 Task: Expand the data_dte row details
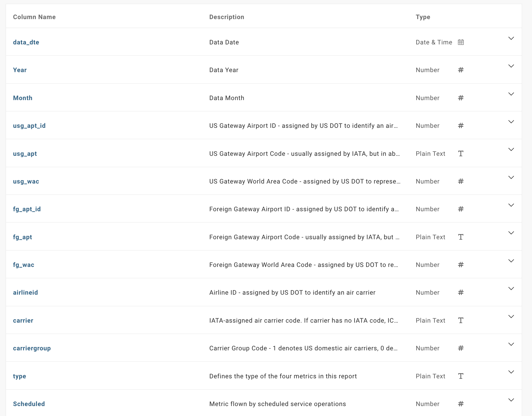coord(511,38)
